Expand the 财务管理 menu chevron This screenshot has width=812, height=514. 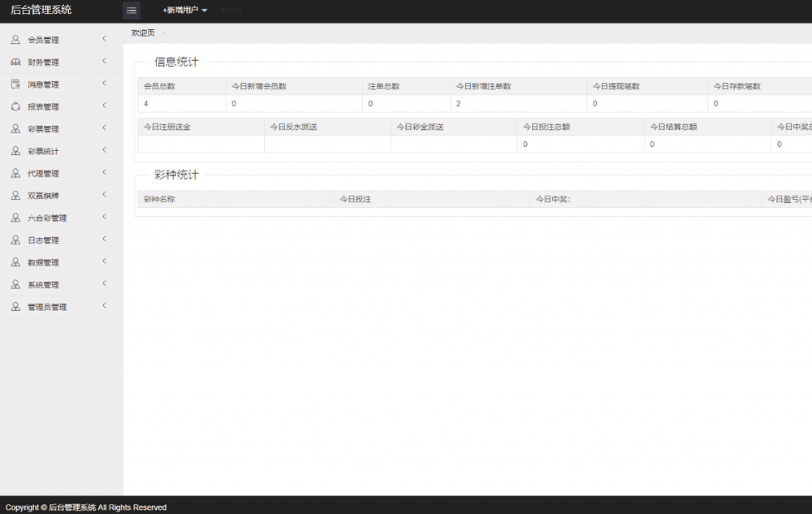pyautogui.click(x=104, y=62)
